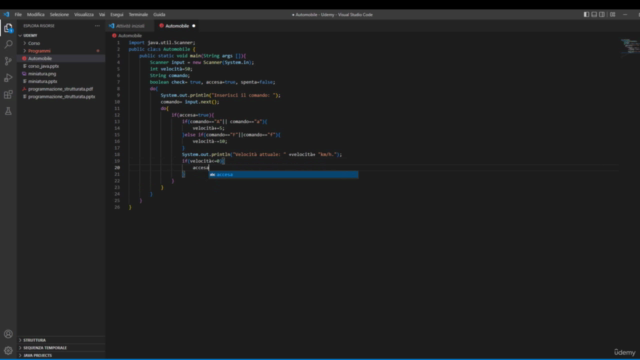Toggle bottom panel layout icon
The width and height of the screenshot is (640, 360).
(x=594, y=14)
